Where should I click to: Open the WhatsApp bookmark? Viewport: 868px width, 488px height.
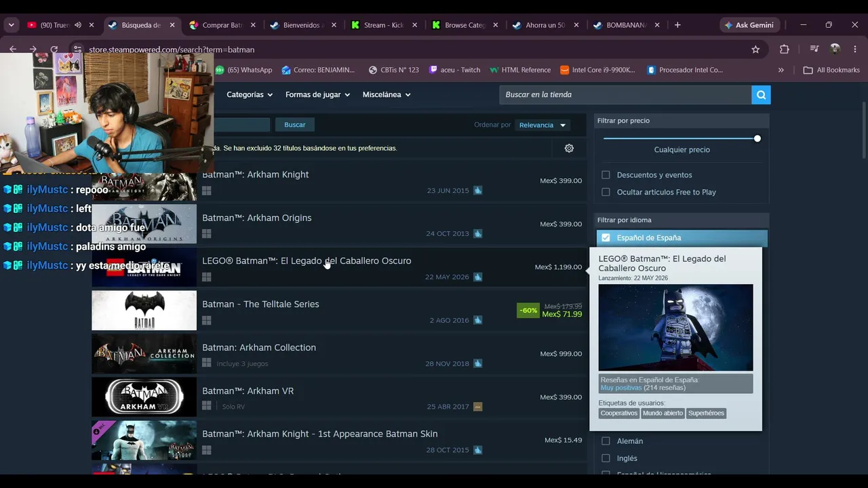coord(243,70)
